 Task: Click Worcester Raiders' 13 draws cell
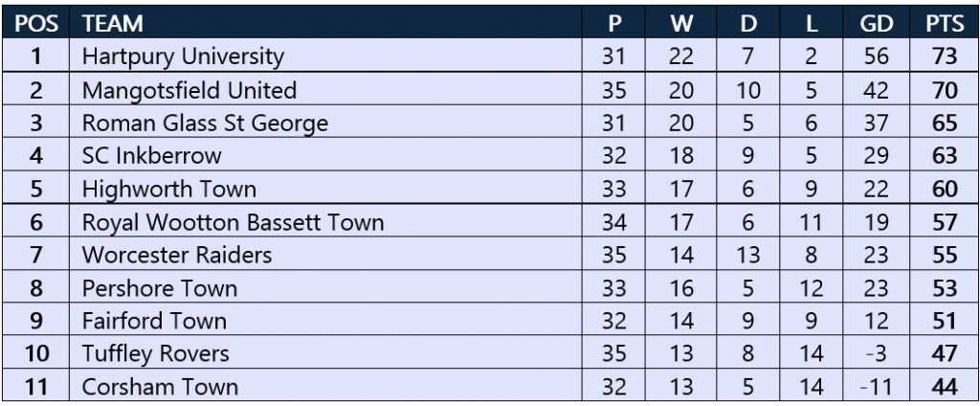point(748,257)
